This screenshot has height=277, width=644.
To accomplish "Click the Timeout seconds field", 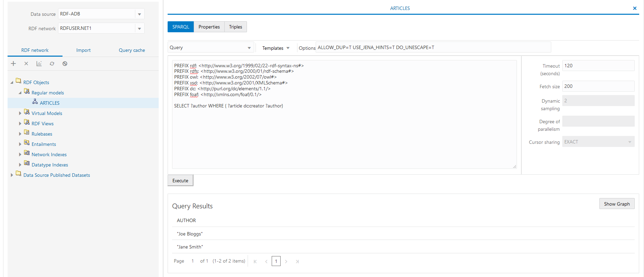I will click(598, 66).
